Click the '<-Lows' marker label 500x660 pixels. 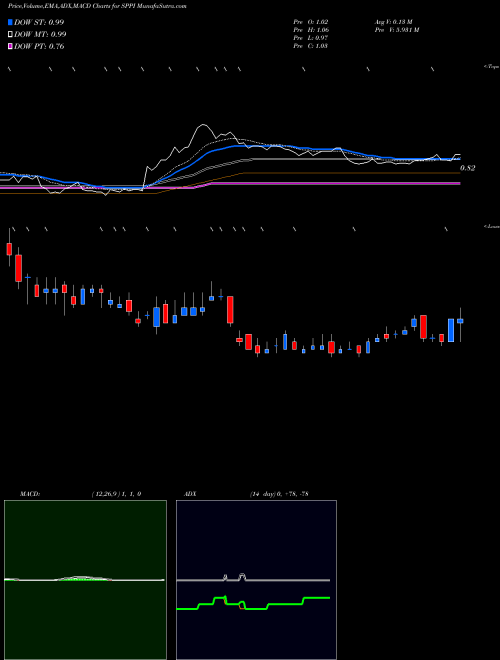(x=492, y=226)
